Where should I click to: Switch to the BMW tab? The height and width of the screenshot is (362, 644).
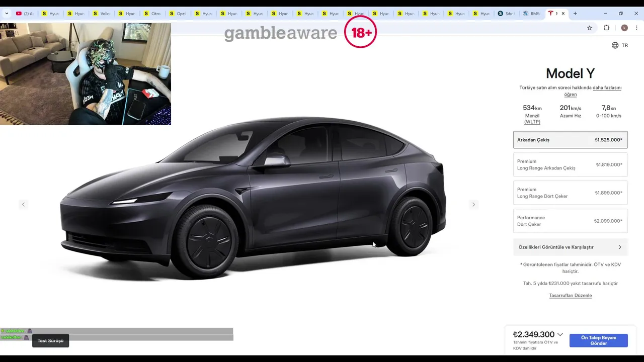tap(532, 14)
